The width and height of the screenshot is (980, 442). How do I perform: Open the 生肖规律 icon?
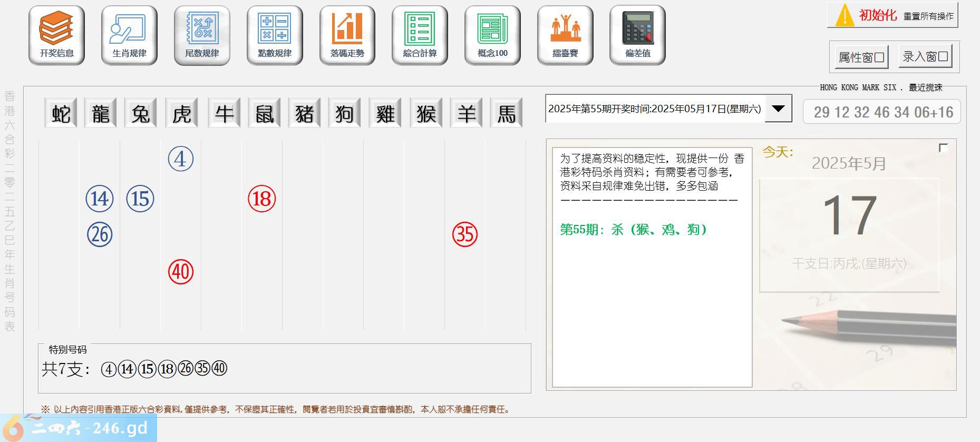pyautogui.click(x=129, y=35)
